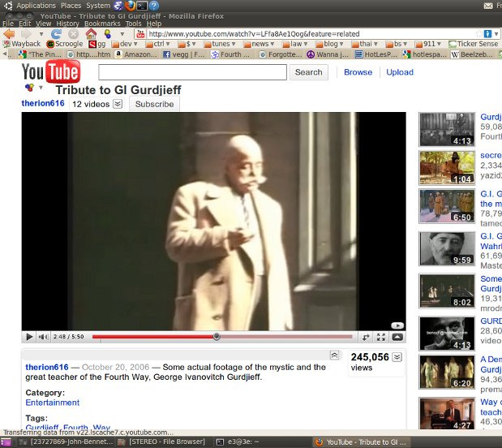Expand the view statistics dropdown next to 245,056
This screenshot has height=448, width=502.
coord(397,357)
